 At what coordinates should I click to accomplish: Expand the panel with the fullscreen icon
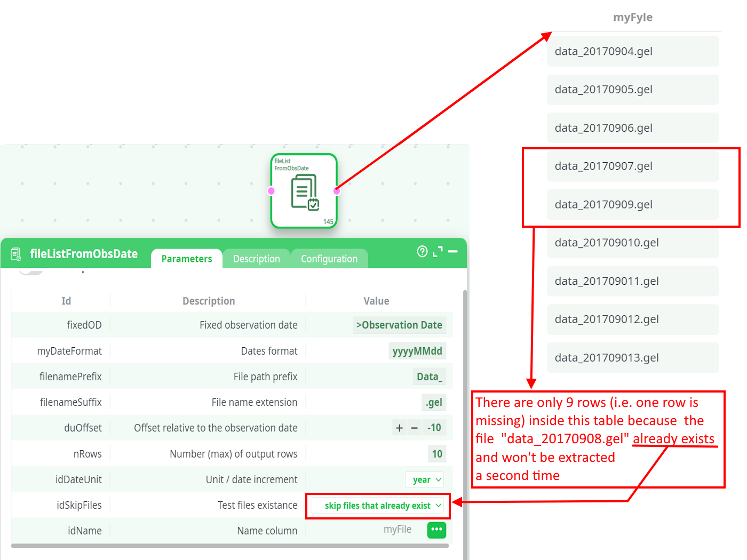tap(438, 251)
